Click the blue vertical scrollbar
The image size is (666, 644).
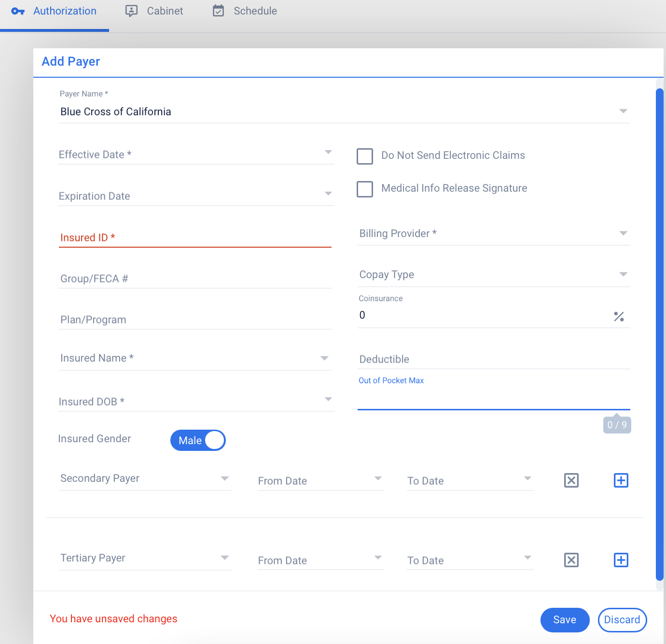pos(660,335)
